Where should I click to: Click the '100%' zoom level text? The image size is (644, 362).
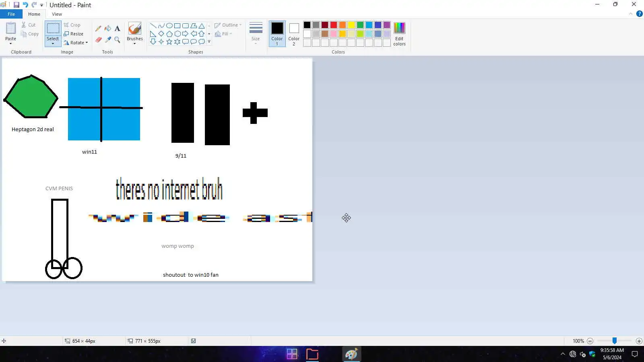(578, 341)
